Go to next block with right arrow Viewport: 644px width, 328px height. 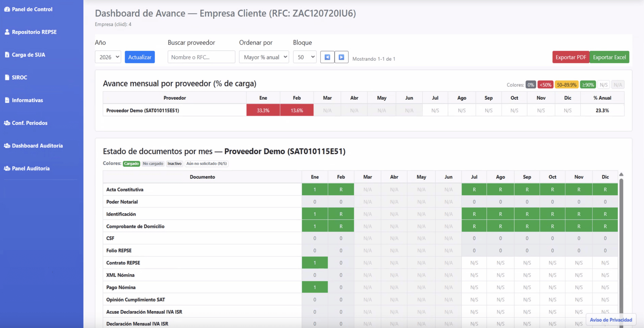click(341, 57)
